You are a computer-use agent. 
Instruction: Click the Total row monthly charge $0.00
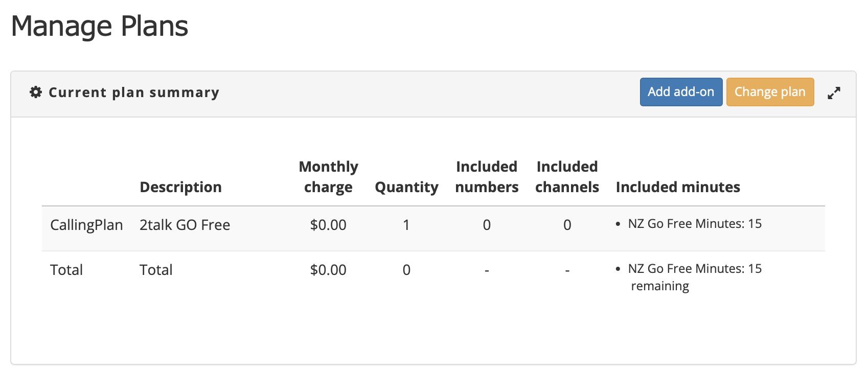(328, 270)
